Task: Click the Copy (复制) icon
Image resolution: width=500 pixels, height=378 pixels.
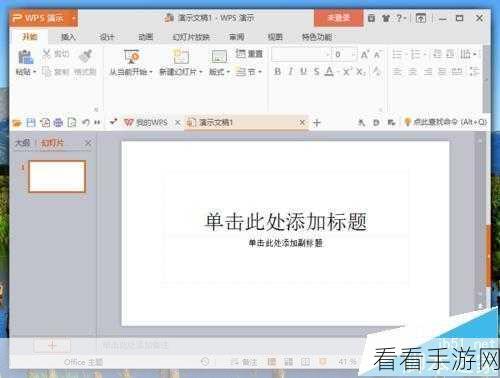Action: tap(47, 72)
